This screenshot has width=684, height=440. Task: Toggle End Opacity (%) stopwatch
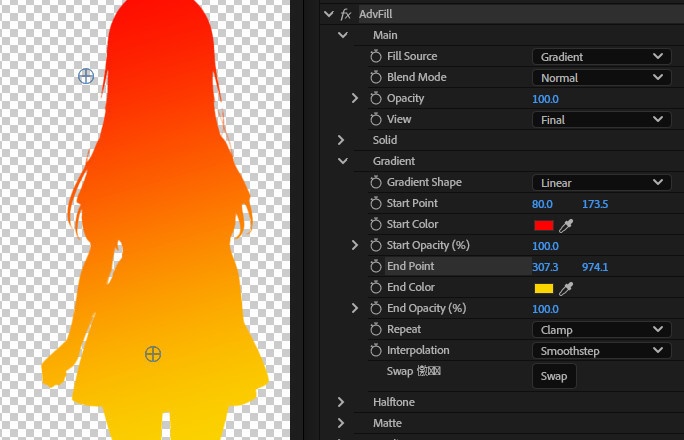click(x=376, y=308)
